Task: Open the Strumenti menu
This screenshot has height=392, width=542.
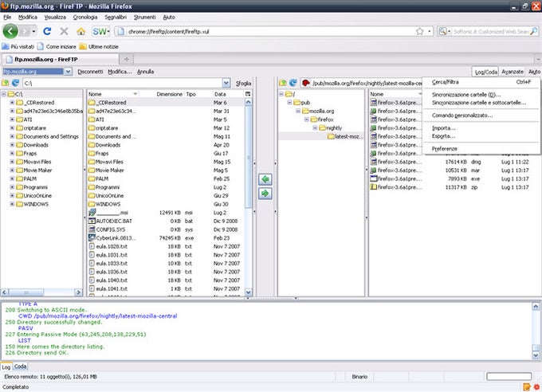Action: (144, 17)
